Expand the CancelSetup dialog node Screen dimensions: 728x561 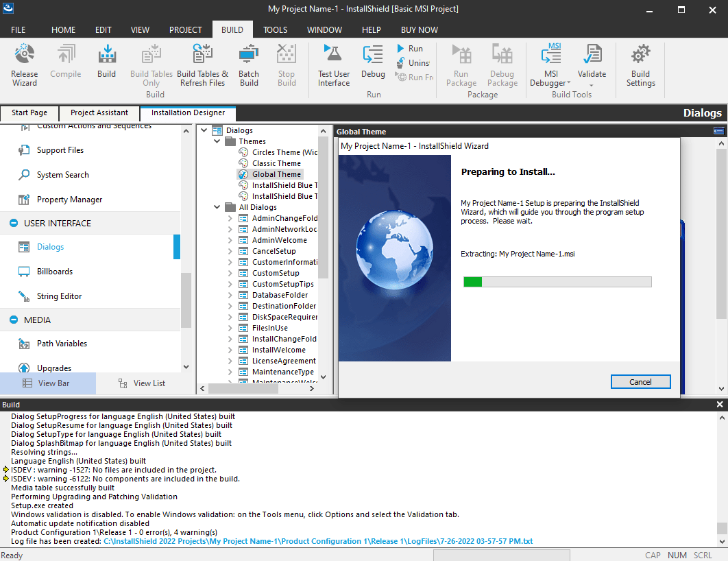coord(230,252)
